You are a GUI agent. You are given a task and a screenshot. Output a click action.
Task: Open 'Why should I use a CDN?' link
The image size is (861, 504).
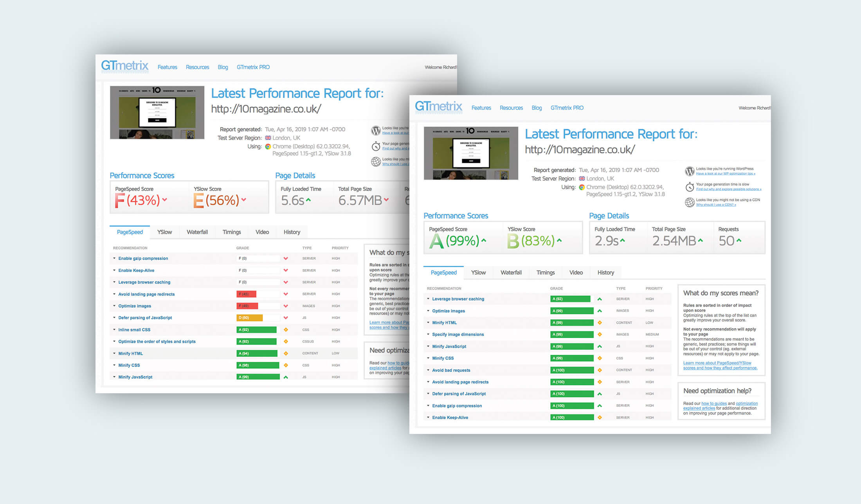pos(716,205)
